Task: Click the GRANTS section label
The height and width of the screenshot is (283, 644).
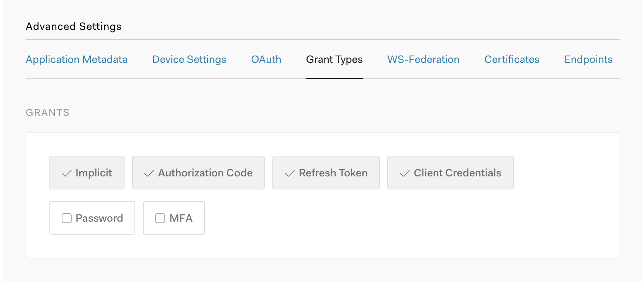Action: (48, 112)
